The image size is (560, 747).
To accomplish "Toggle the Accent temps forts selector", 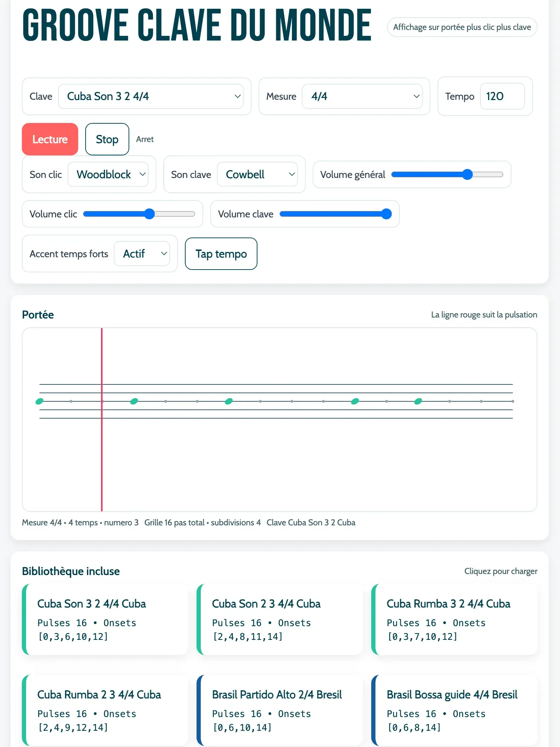I will [x=142, y=254].
